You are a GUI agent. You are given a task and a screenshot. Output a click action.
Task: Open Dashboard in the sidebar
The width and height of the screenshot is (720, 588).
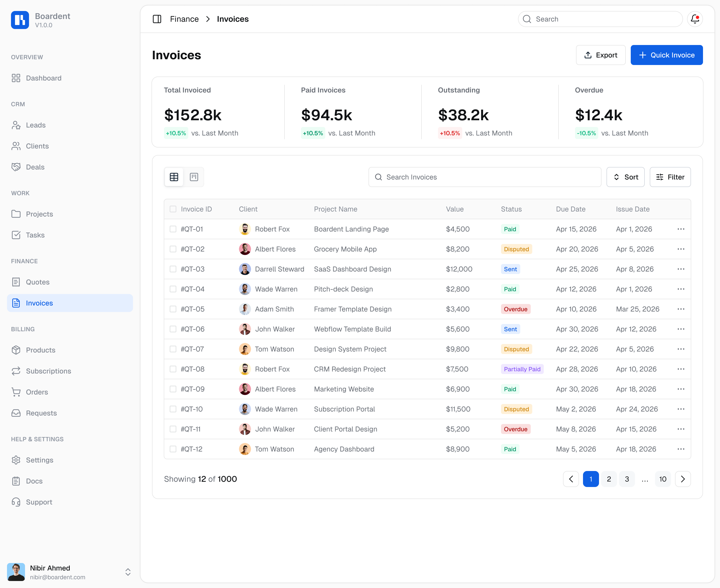pyautogui.click(x=70, y=78)
